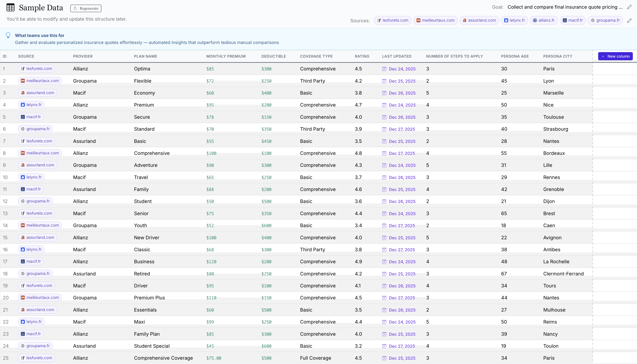Viewport: 637px width, 364px height.
Task: Click the macif.fr source chip in the header
Action: click(x=573, y=20)
